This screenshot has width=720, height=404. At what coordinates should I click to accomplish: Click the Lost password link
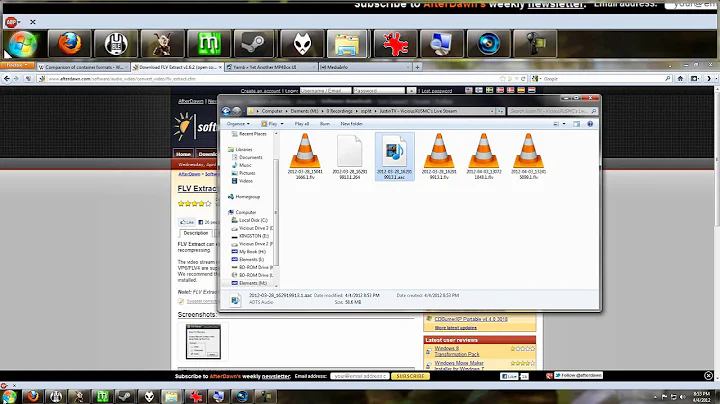(x=437, y=91)
